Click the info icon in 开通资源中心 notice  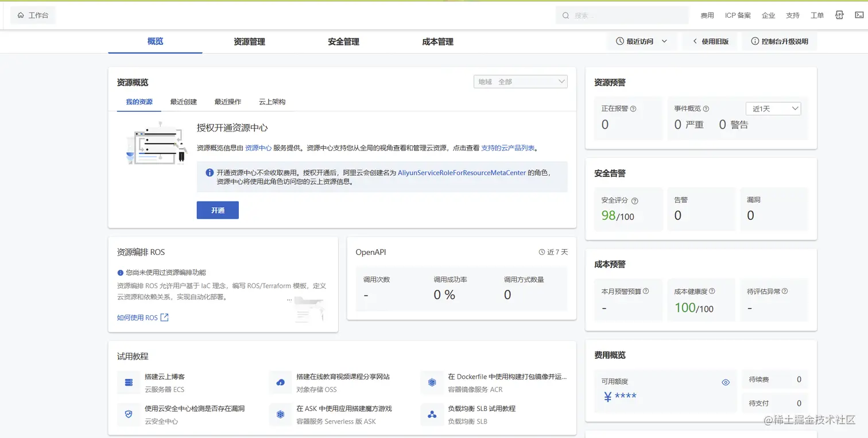pyautogui.click(x=210, y=172)
